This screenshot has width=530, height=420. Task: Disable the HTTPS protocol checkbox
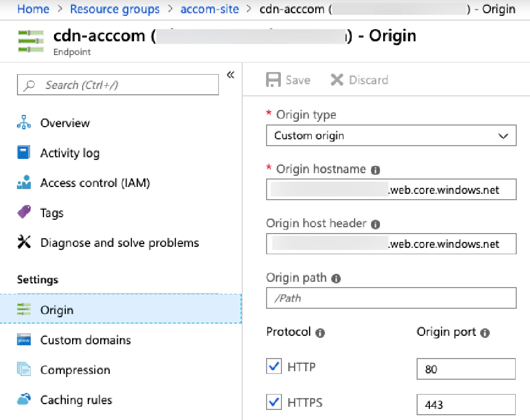(x=273, y=402)
